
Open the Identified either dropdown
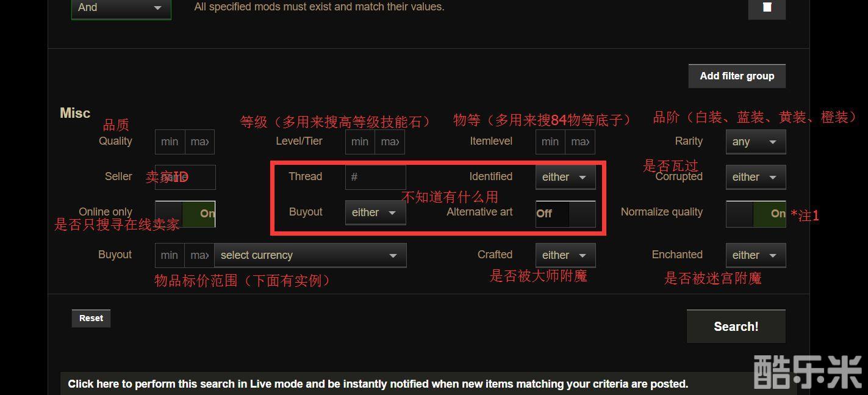point(565,177)
